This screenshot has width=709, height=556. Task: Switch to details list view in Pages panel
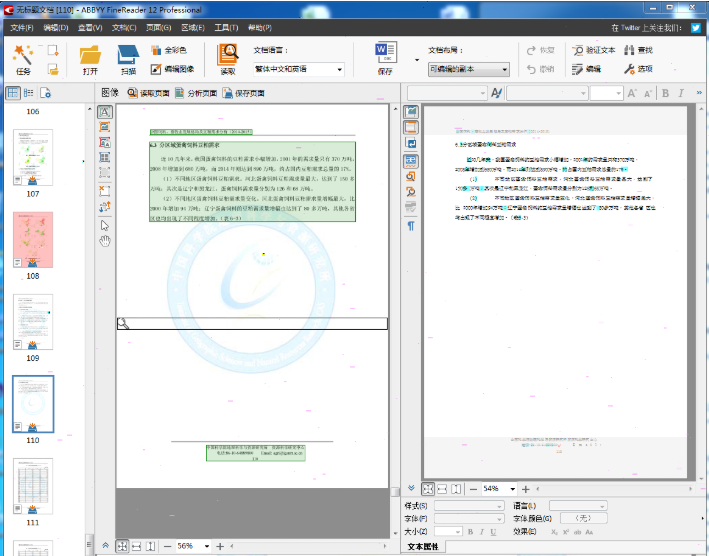tap(29, 93)
